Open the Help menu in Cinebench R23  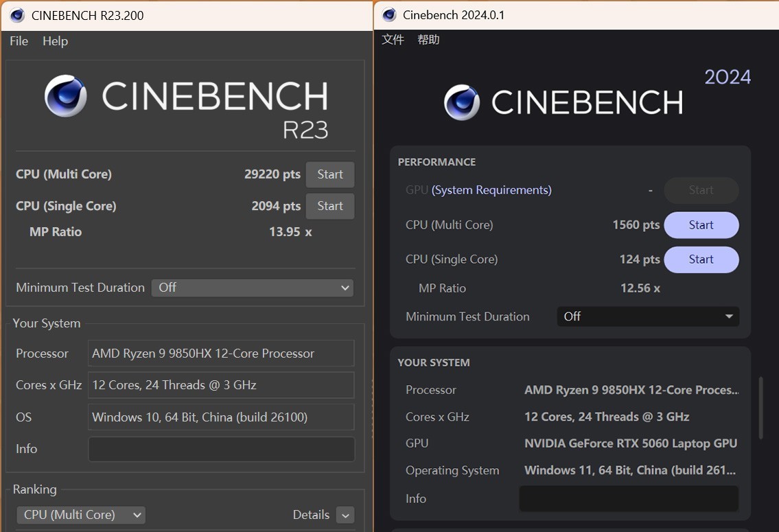tap(55, 41)
